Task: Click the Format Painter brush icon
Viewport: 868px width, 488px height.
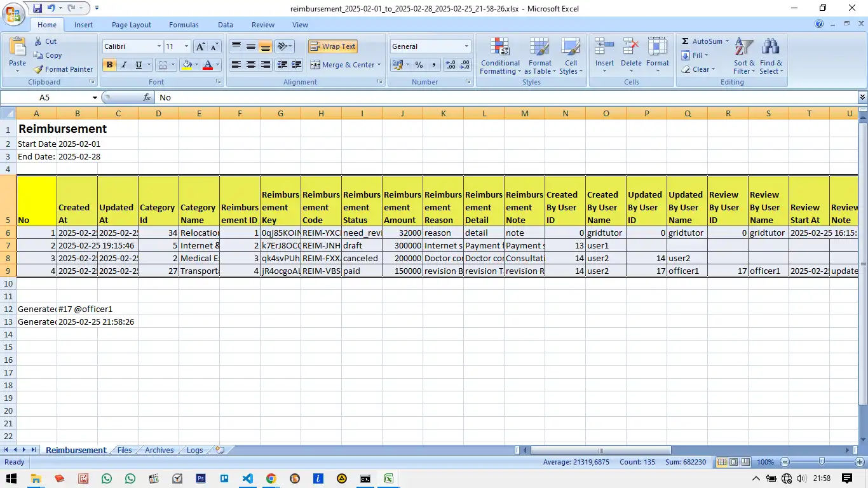Action: pyautogui.click(x=39, y=69)
